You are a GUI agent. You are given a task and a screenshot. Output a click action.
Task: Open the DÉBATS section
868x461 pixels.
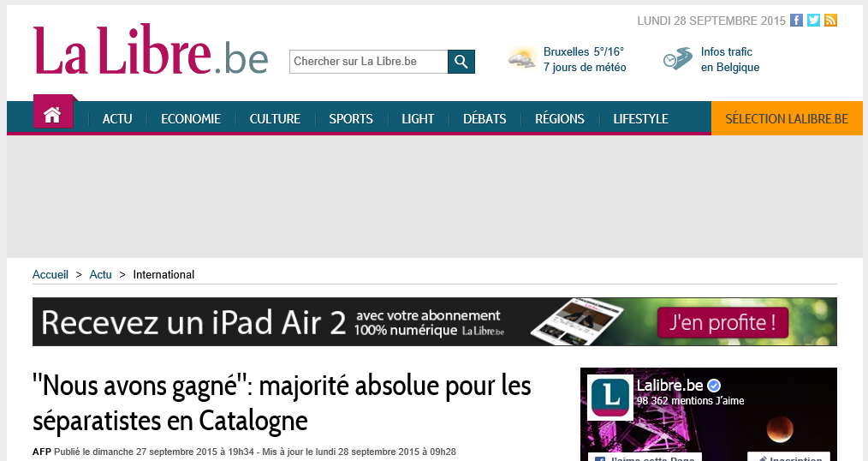click(485, 119)
